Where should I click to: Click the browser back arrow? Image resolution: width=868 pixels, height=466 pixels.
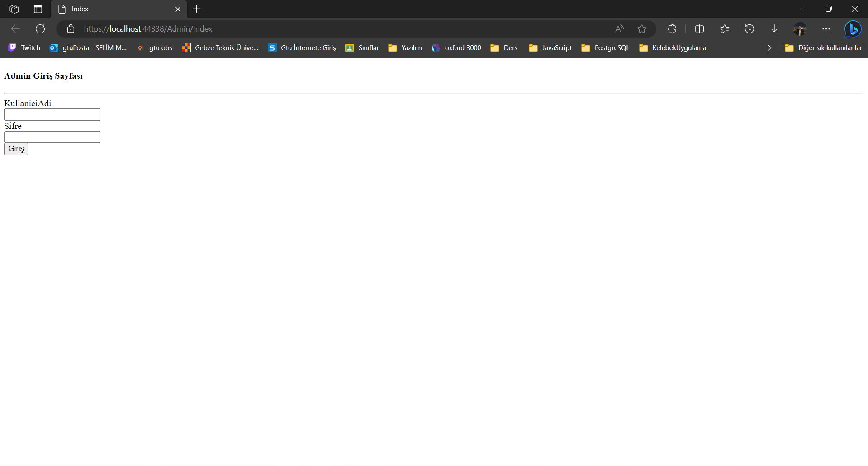[x=15, y=29]
